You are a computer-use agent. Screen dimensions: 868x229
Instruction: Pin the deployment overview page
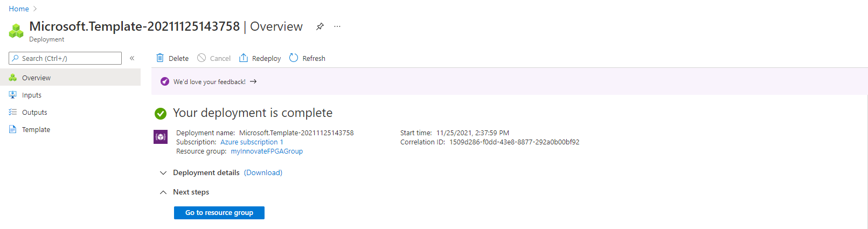(320, 26)
